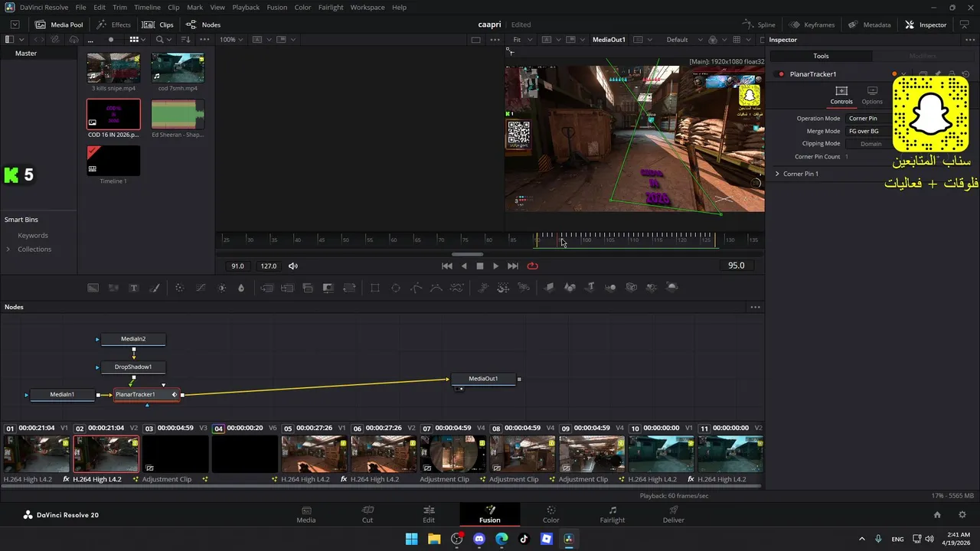Go to Project Manager home icon
980x551 pixels.
[937, 515]
